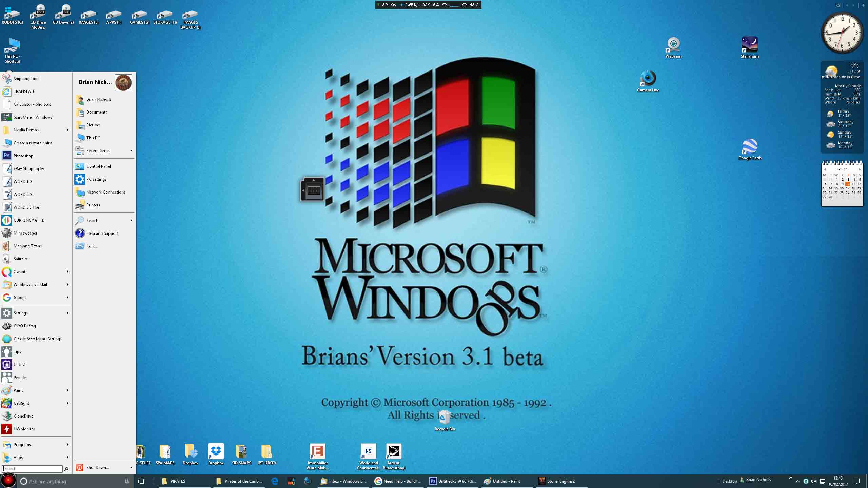This screenshot has width=868, height=488.
Task: Open Control Panel entry
Action: click(104, 166)
